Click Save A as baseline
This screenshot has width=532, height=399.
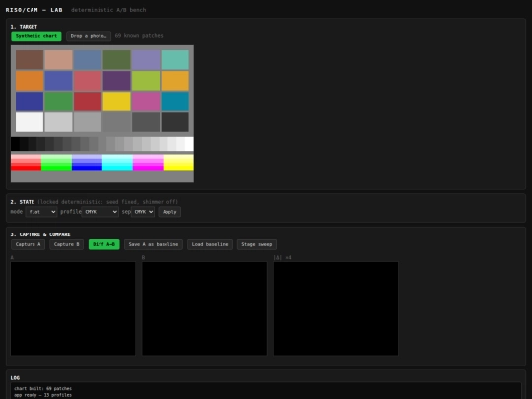click(154, 244)
